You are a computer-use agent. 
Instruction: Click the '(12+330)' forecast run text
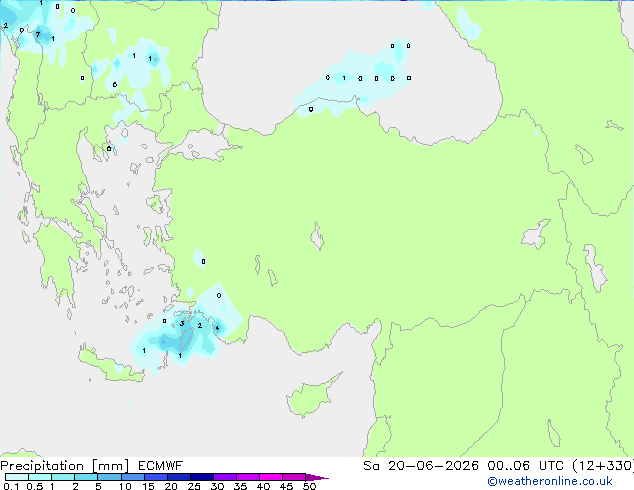(603, 466)
